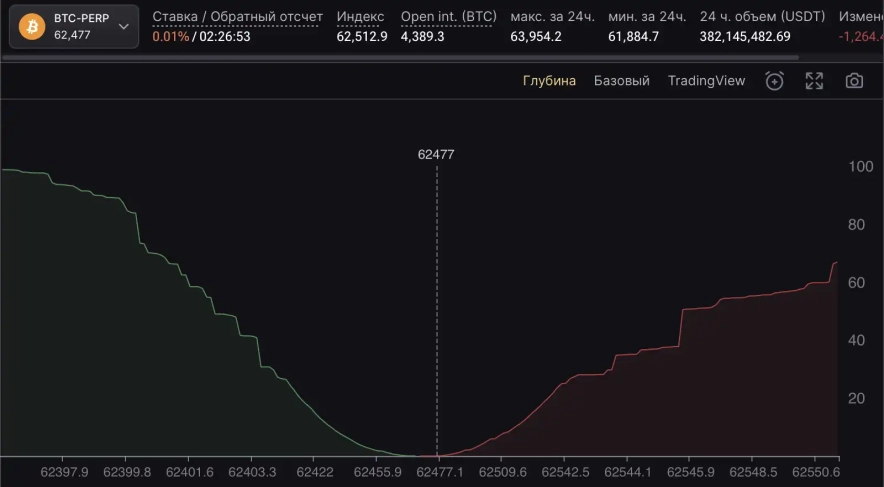The width and height of the screenshot is (884, 487).
Task: Click the Индекс value 62,512.9
Action: pyautogui.click(x=362, y=36)
